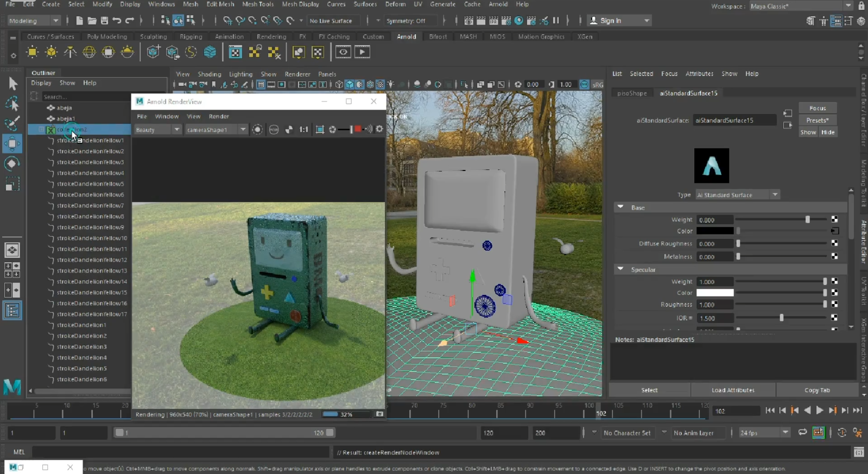868x474 pixels.
Task: Create an Arnold volume from the shelf
Action: [210, 52]
